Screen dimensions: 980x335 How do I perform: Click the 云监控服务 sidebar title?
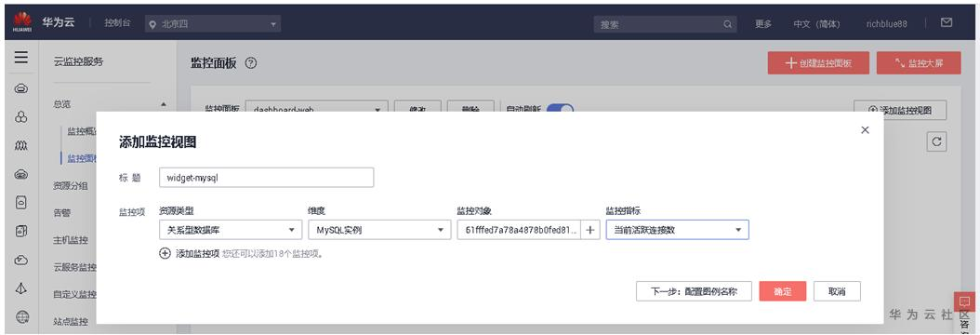[x=78, y=61]
